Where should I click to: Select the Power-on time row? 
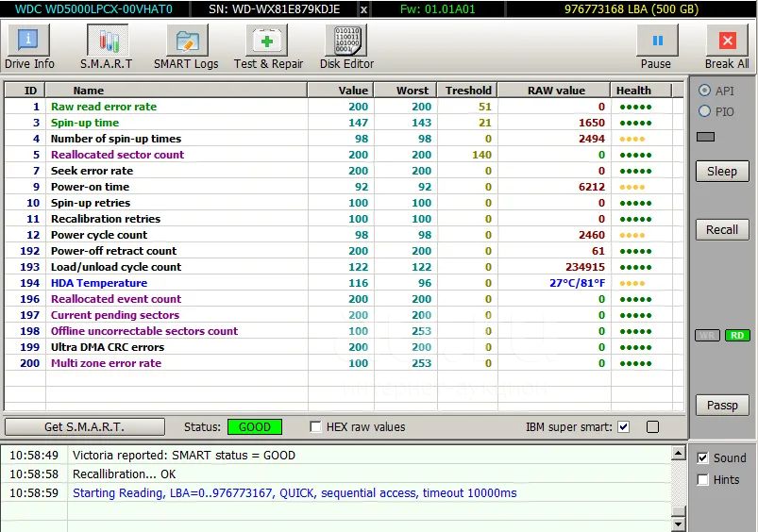click(x=344, y=187)
